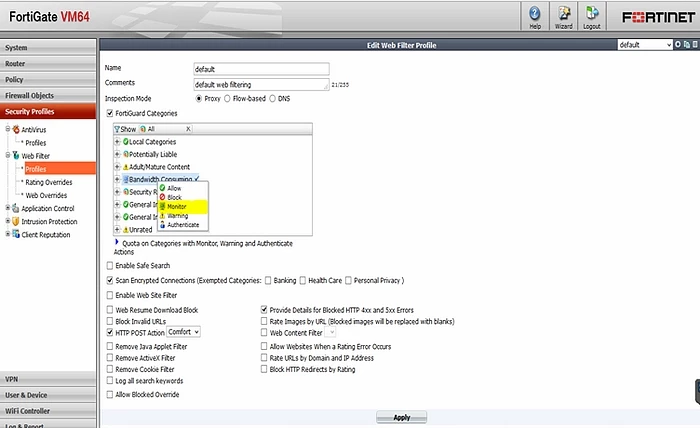Click the clone profile icon in title bar

click(x=687, y=44)
